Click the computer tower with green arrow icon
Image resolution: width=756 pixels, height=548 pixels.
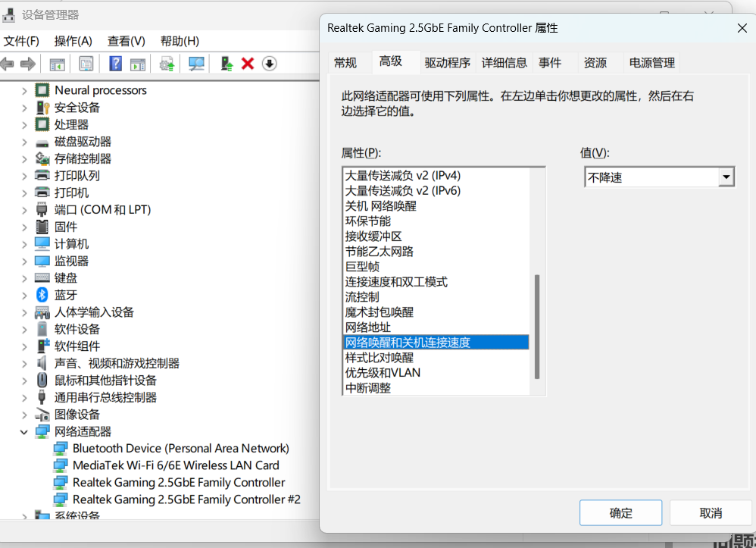pos(226,64)
